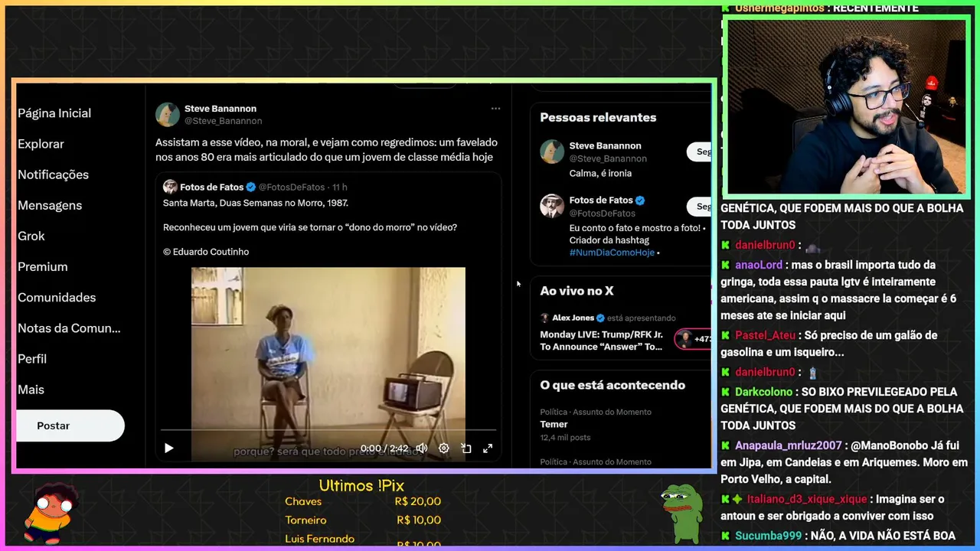The height and width of the screenshot is (551, 980).
Task: Open Steve Banannon's avatar in Pessoas relevantes
Action: [x=552, y=152]
